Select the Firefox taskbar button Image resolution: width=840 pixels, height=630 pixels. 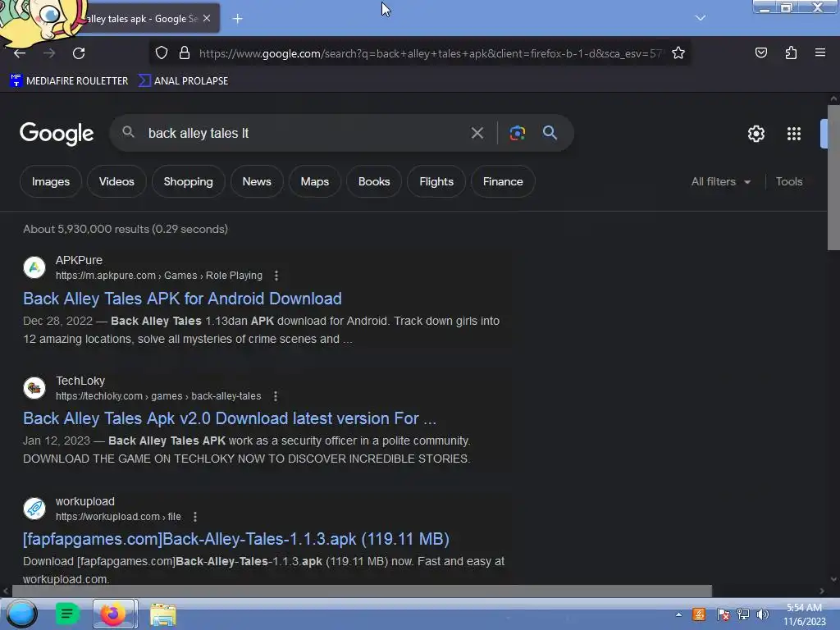tap(115, 614)
